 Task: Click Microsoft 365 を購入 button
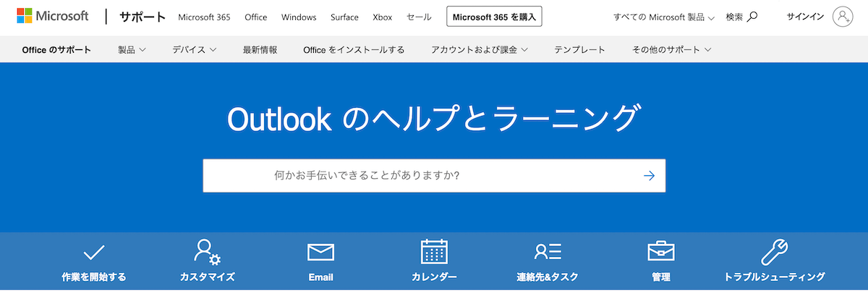[494, 17]
